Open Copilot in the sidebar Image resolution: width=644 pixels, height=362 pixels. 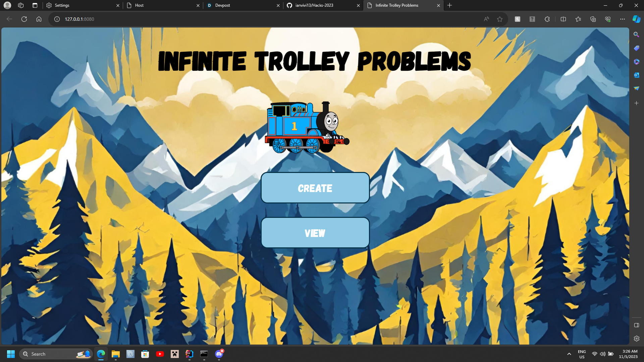[x=636, y=19]
